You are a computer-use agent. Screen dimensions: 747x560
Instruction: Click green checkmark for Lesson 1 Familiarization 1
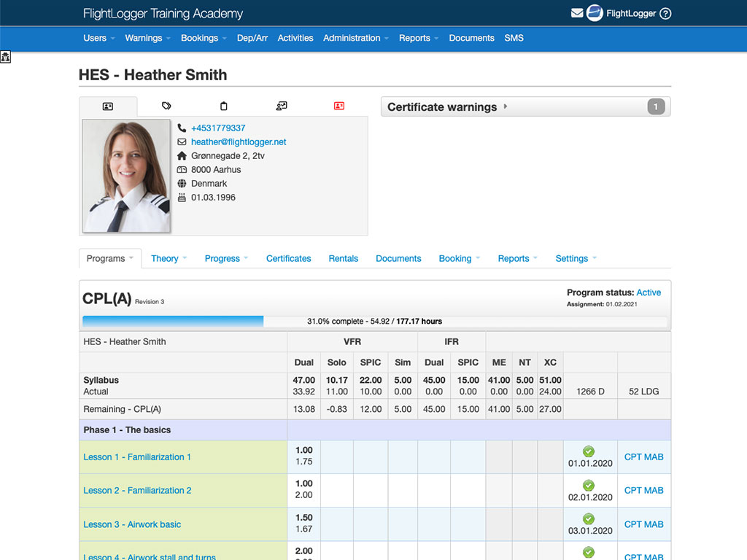589,451
